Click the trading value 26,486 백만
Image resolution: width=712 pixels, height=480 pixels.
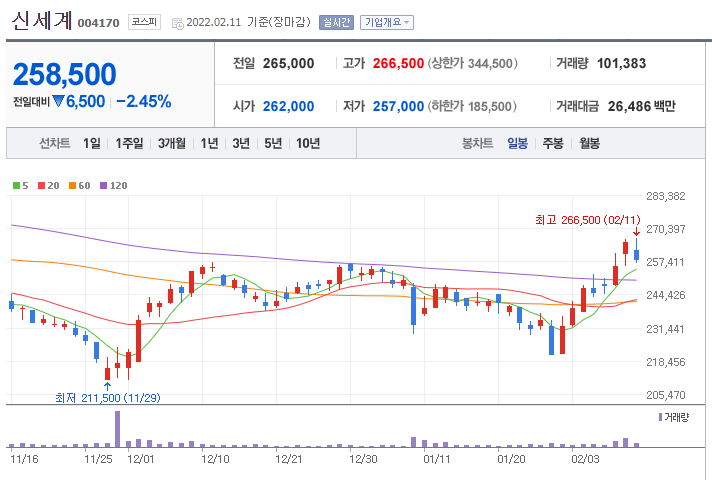(x=642, y=106)
